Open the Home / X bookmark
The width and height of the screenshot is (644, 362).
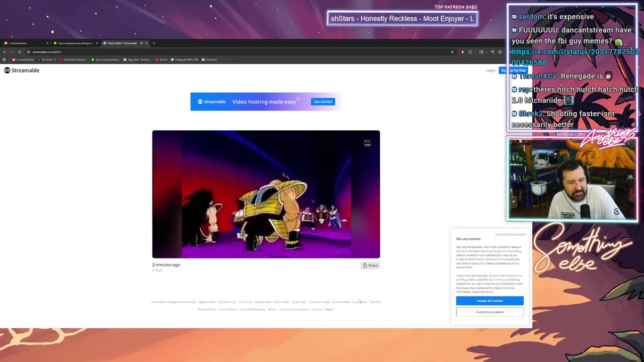(x=47, y=59)
